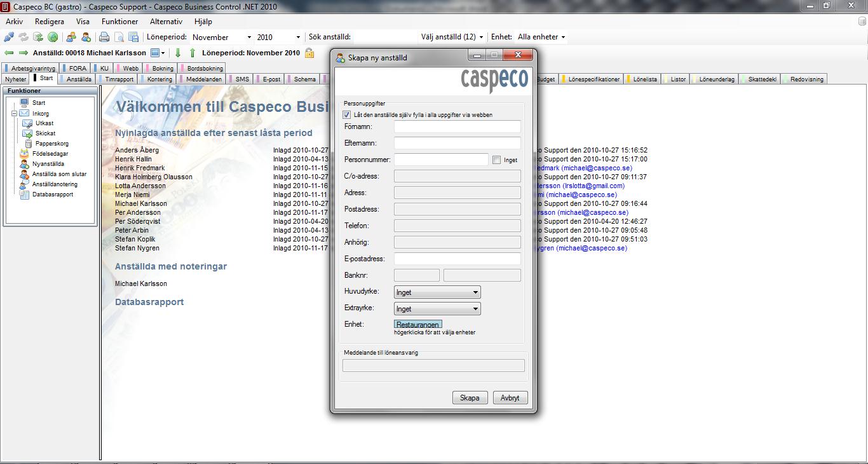Click the green down arrow period icon
This screenshot has width=868, height=464.
coord(178,53)
